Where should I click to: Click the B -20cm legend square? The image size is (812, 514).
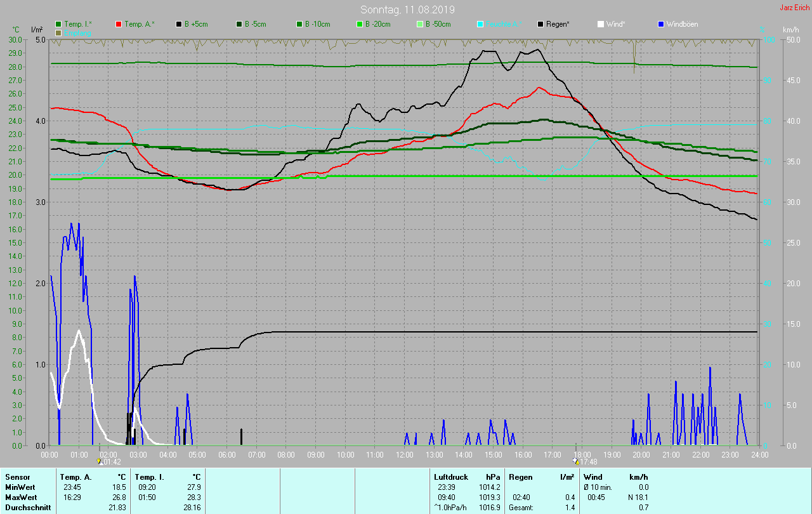click(360, 24)
